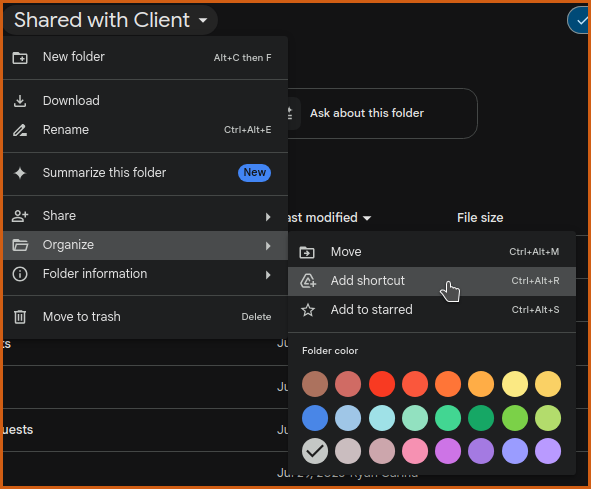Click the Move folder-arrow icon
The height and width of the screenshot is (489, 591).
(x=307, y=252)
